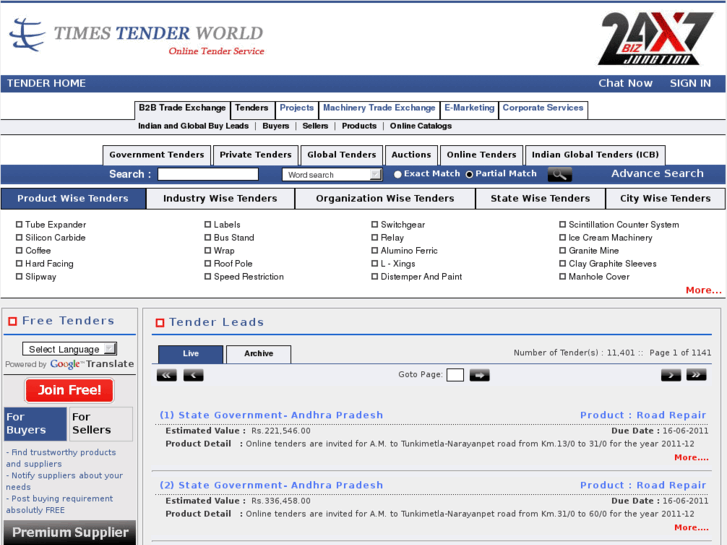Select the For Buyers tab

tap(36, 424)
